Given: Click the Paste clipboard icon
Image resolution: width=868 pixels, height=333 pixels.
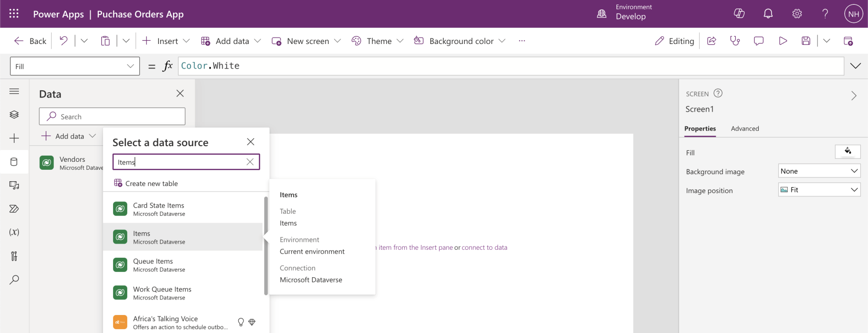Looking at the screenshot, I should click(x=105, y=41).
